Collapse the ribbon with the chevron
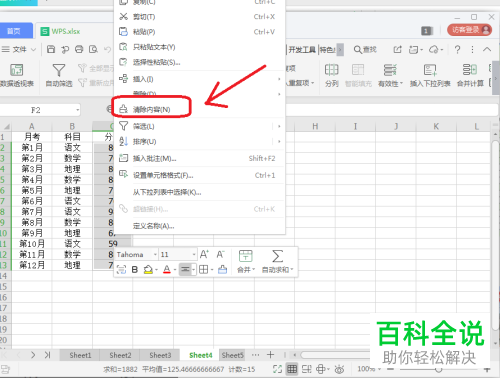This screenshot has width=500, height=378. pos(487,50)
